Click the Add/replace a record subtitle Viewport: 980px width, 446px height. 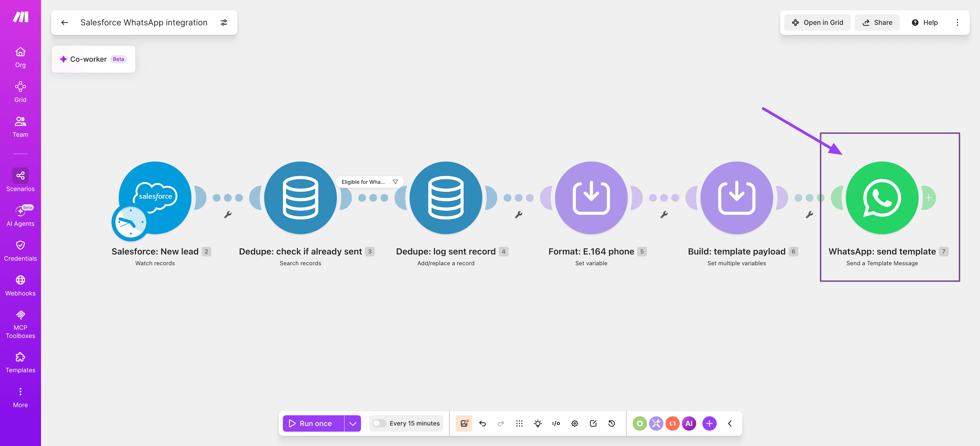(x=446, y=263)
